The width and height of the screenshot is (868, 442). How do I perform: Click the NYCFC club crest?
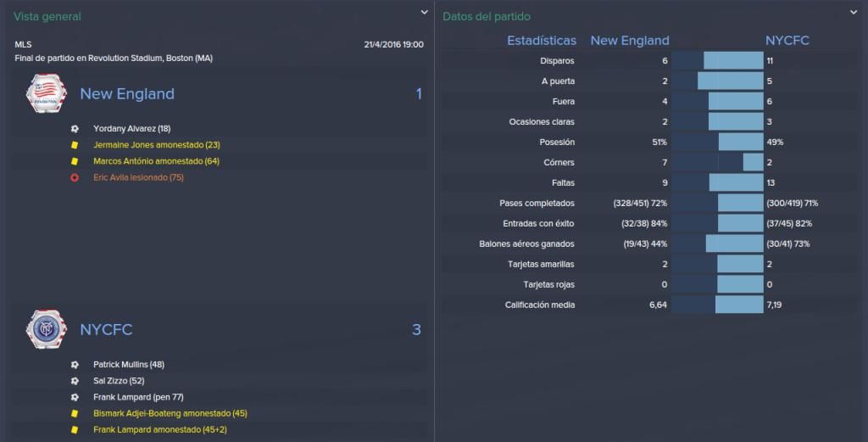tap(47, 329)
